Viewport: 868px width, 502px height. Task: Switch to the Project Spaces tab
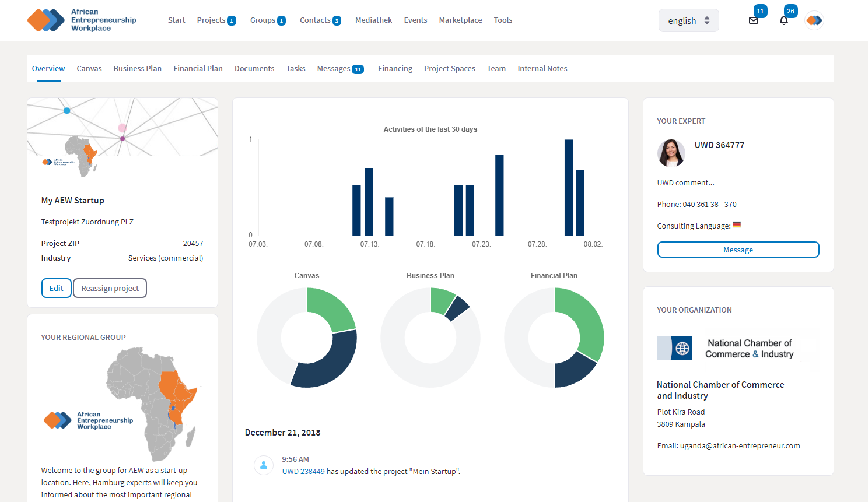tap(450, 69)
